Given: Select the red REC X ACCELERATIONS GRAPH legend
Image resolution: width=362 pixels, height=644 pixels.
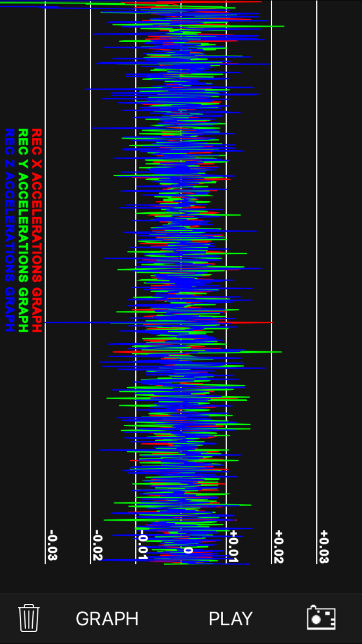Looking at the screenshot, I should [37, 230].
